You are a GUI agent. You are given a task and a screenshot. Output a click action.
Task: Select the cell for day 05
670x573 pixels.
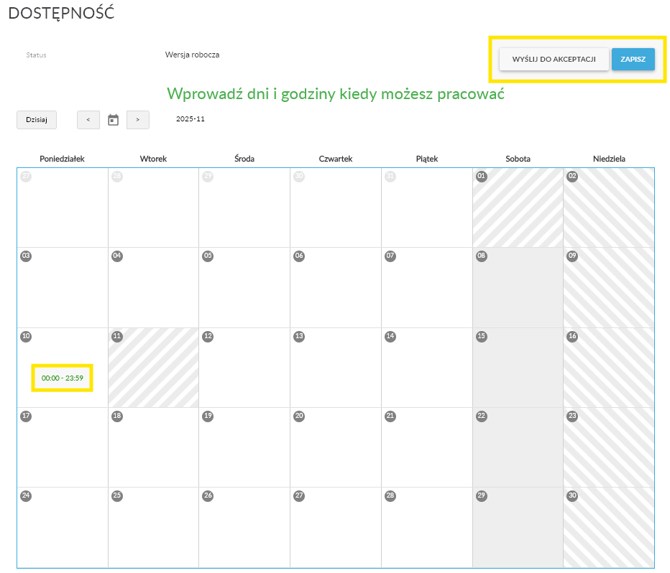point(244,292)
